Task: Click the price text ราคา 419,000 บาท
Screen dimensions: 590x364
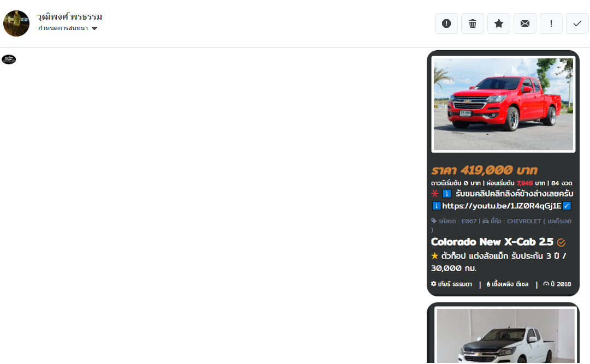Action: [x=484, y=170]
